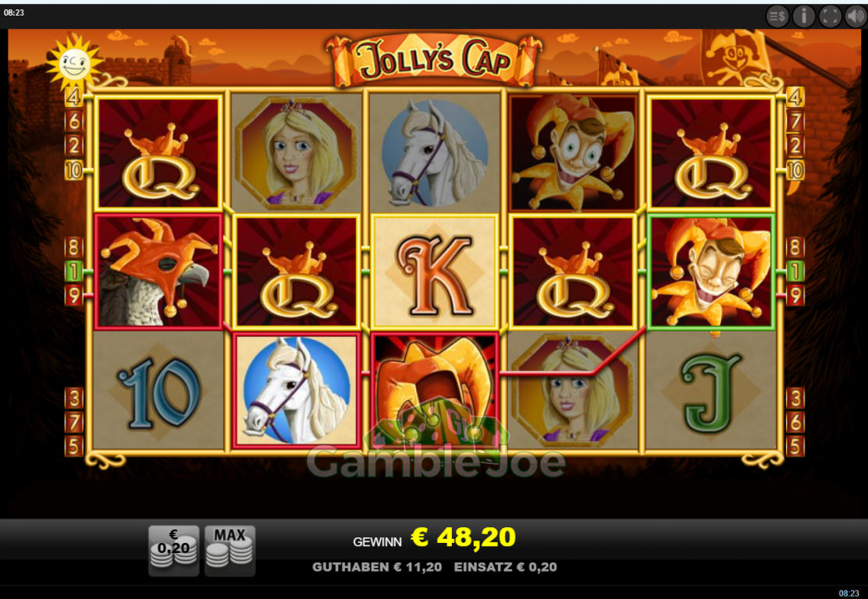Mute the game sound
Image resolution: width=868 pixels, height=599 pixels.
856,16
